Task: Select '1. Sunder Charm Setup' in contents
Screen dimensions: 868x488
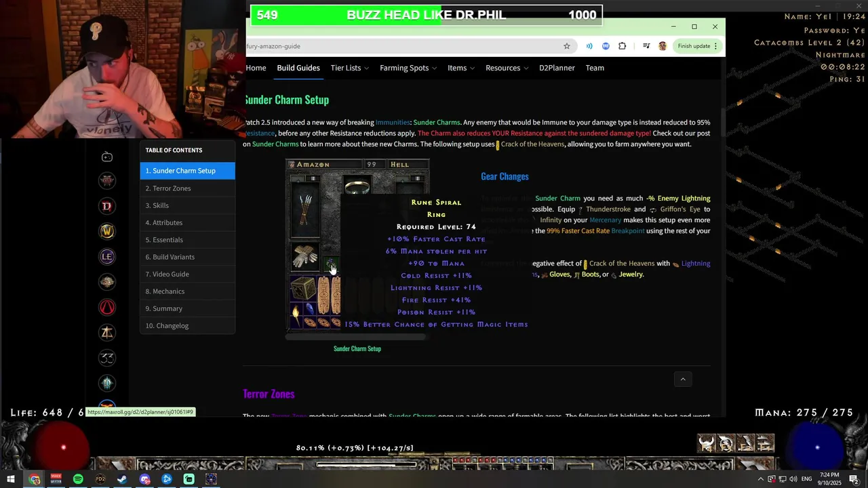Action: [x=188, y=171]
